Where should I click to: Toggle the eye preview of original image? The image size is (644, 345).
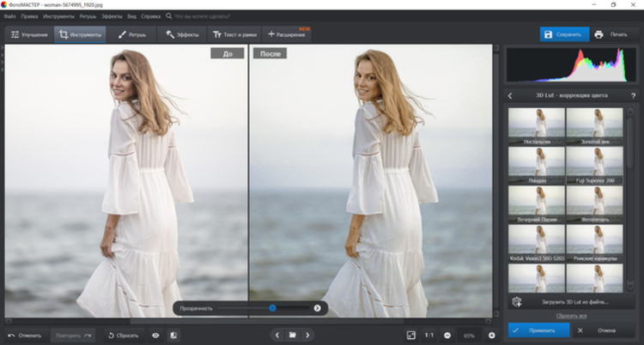(155, 335)
